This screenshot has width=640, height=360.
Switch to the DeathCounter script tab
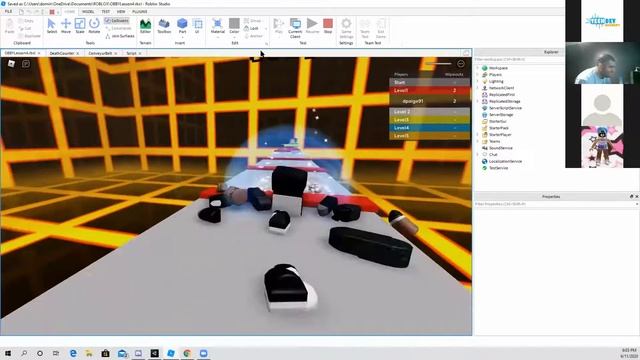point(62,53)
